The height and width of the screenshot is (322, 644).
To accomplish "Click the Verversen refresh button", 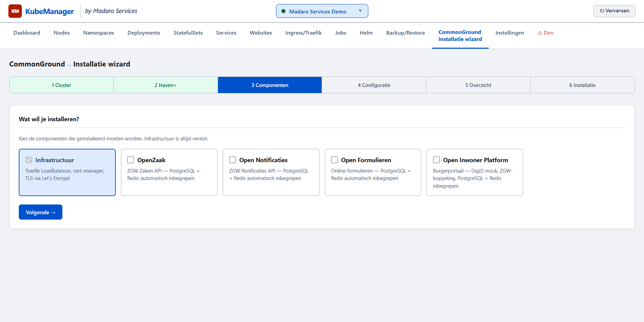I will (614, 11).
